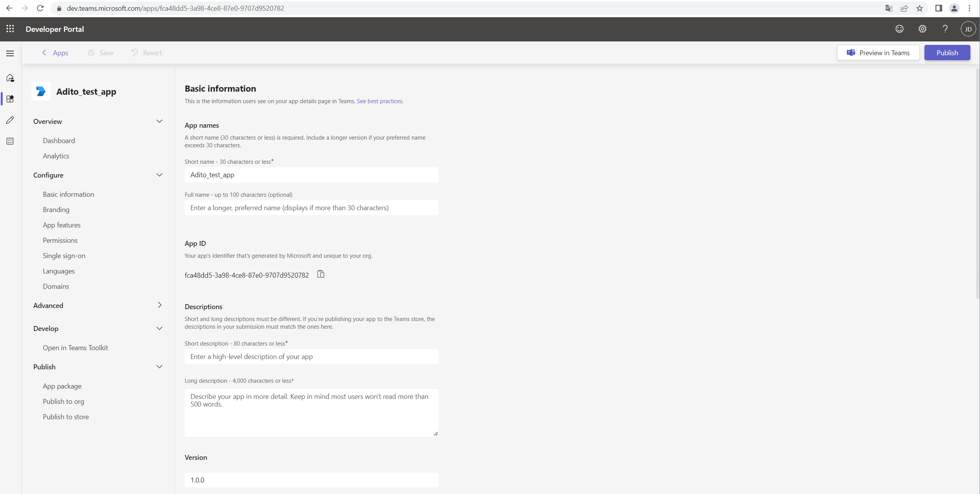The height and width of the screenshot is (494, 980).
Task: Open the Apps icon in left rail
Action: (10, 99)
